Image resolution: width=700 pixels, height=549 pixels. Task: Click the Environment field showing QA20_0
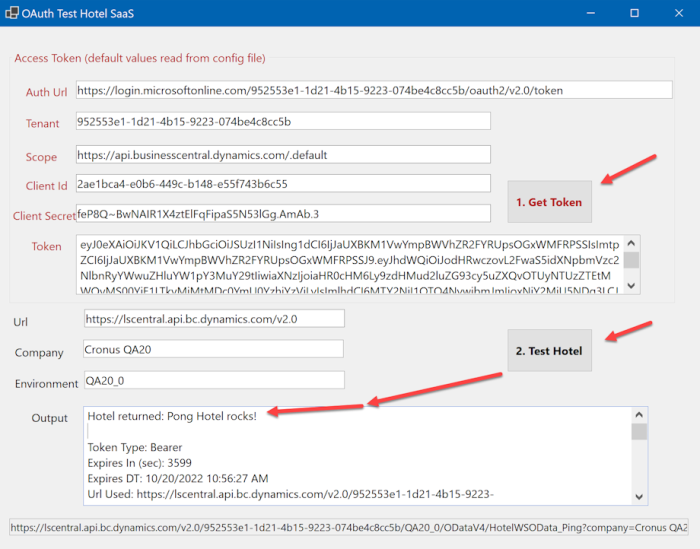click(214, 380)
